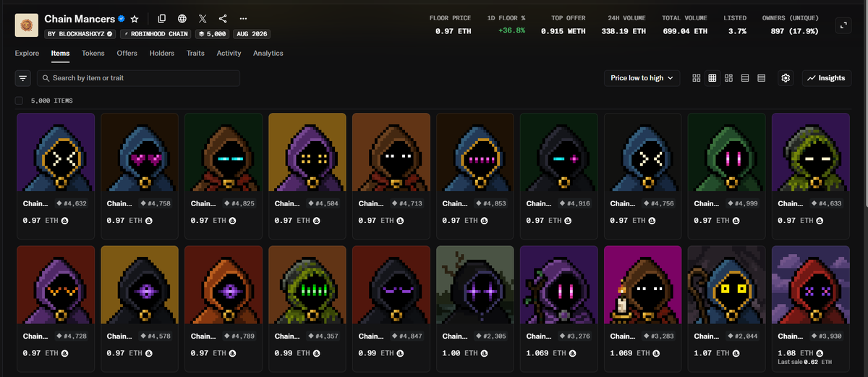
Task: Open the Offers tab
Action: coord(127,54)
